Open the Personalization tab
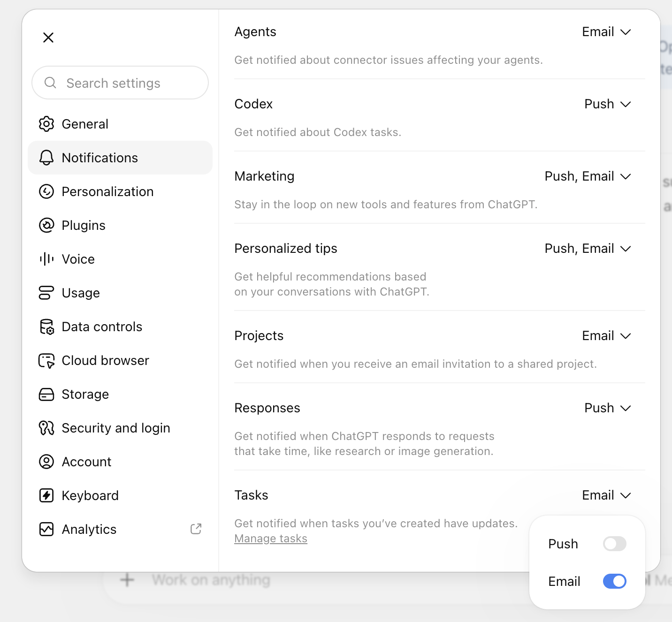The width and height of the screenshot is (672, 622). [120, 191]
